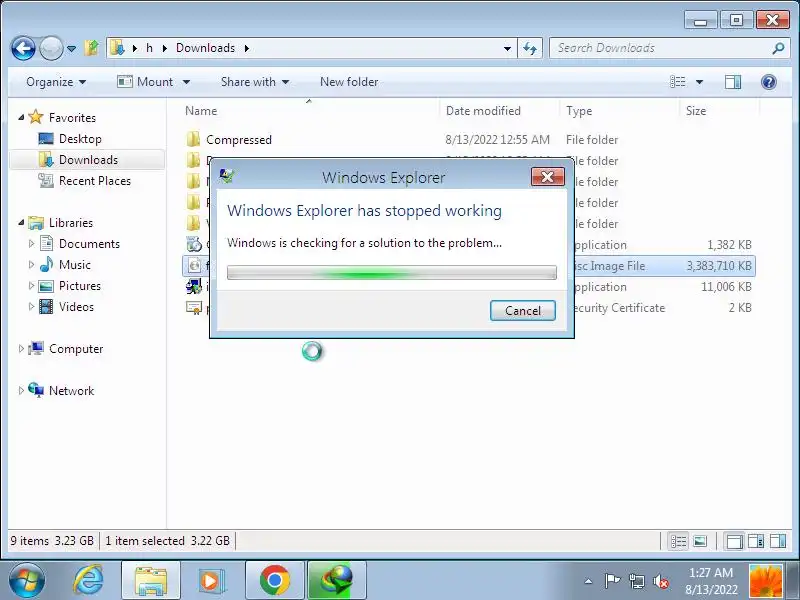The image size is (800, 600).
Task: Click the Back navigation arrow
Action: point(23,48)
